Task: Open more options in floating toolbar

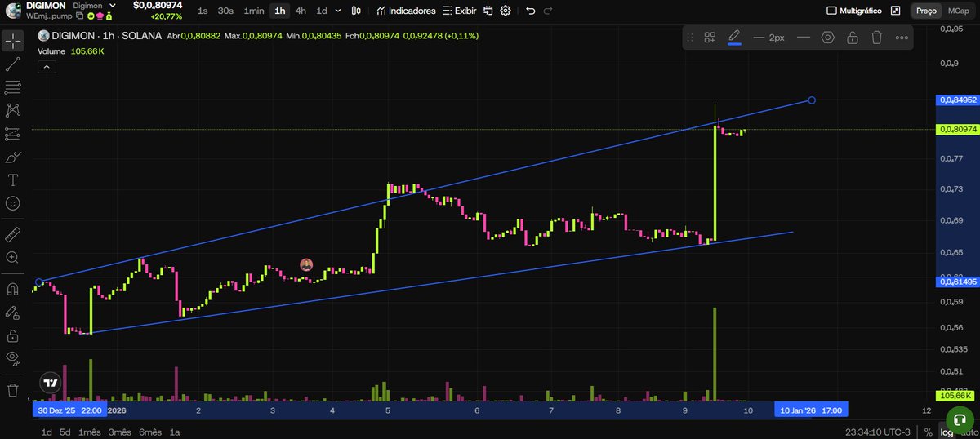Action: pyautogui.click(x=902, y=38)
